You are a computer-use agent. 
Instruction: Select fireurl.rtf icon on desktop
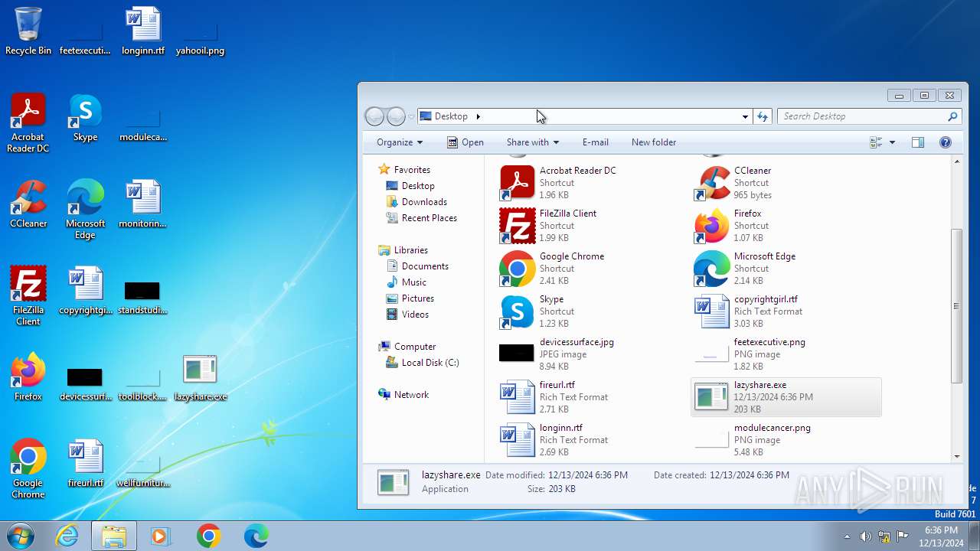(85, 464)
